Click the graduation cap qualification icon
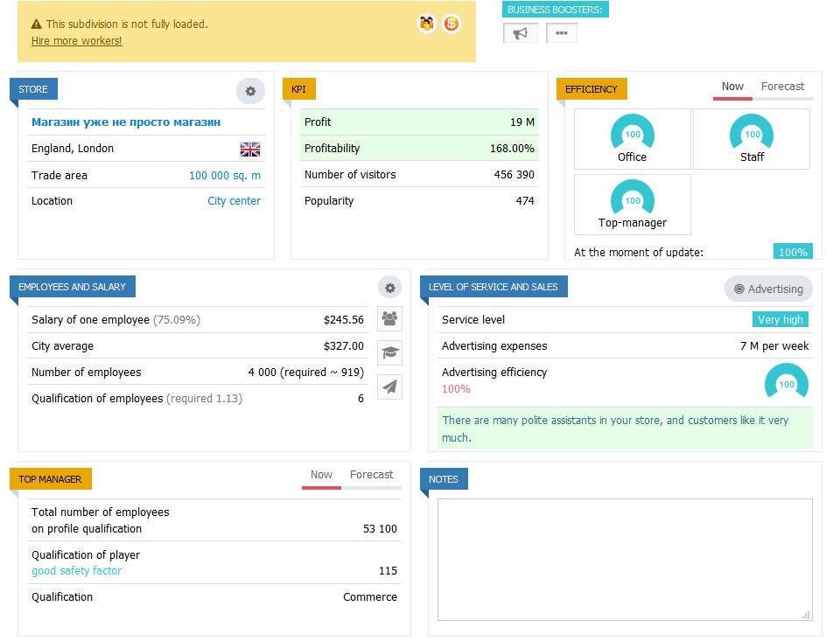Viewport: 840px width, 641px height. pyautogui.click(x=389, y=352)
